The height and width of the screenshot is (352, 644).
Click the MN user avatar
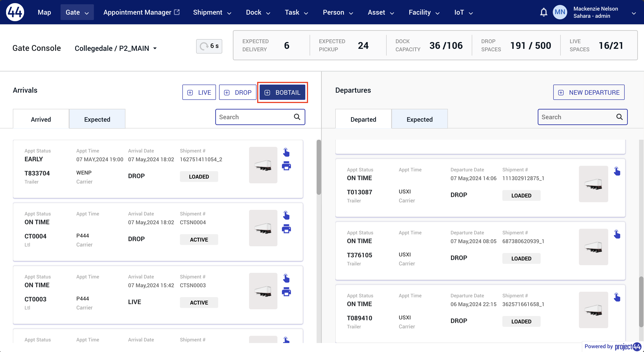(560, 12)
